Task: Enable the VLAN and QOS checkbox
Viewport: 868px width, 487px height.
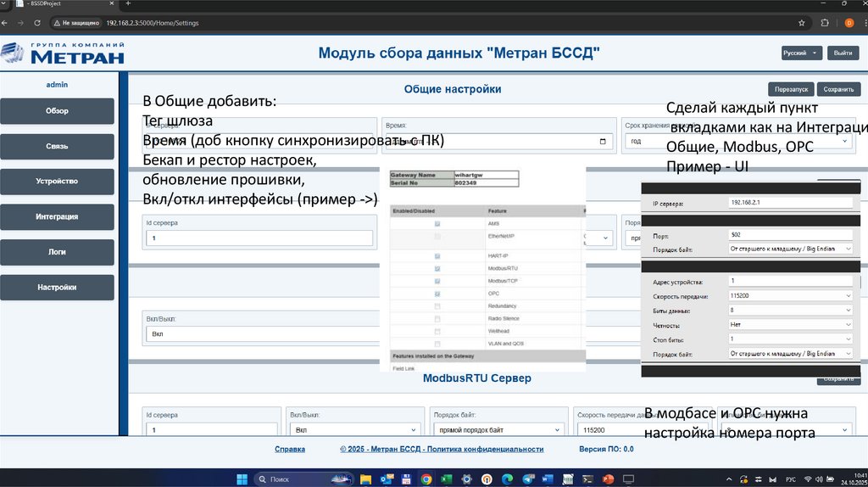Action: [x=437, y=344]
